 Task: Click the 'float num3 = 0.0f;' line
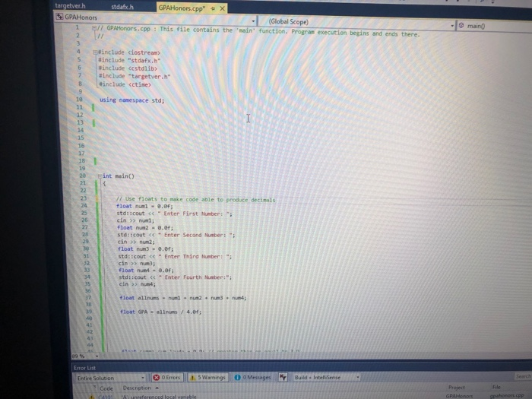coord(146,249)
